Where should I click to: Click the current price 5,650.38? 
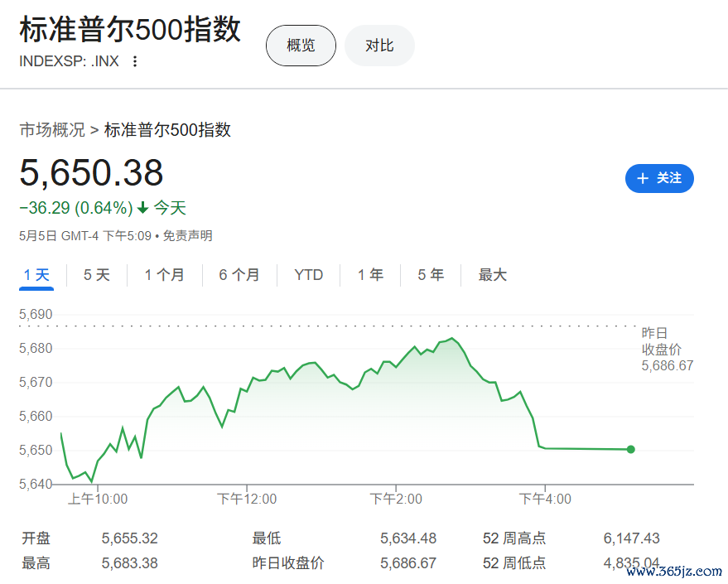91,172
